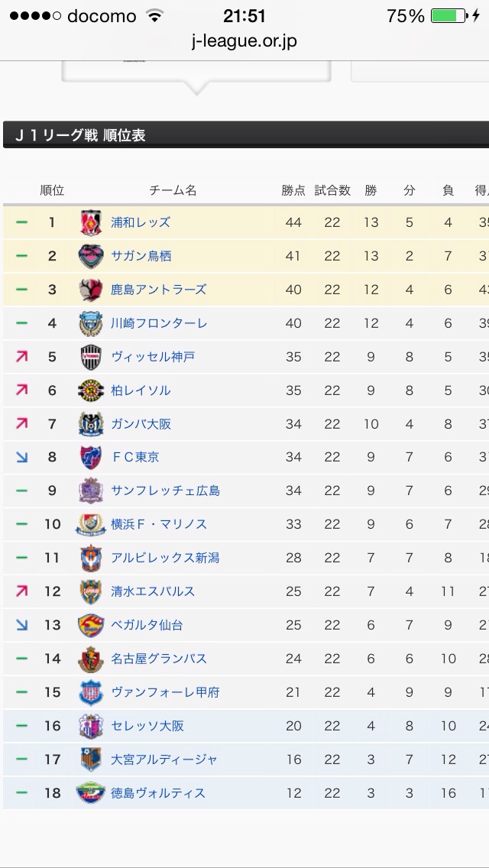Open the セレッソ大阪 team link
This screenshot has height=868, width=489.
pyautogui.click(x=147, y=726)
